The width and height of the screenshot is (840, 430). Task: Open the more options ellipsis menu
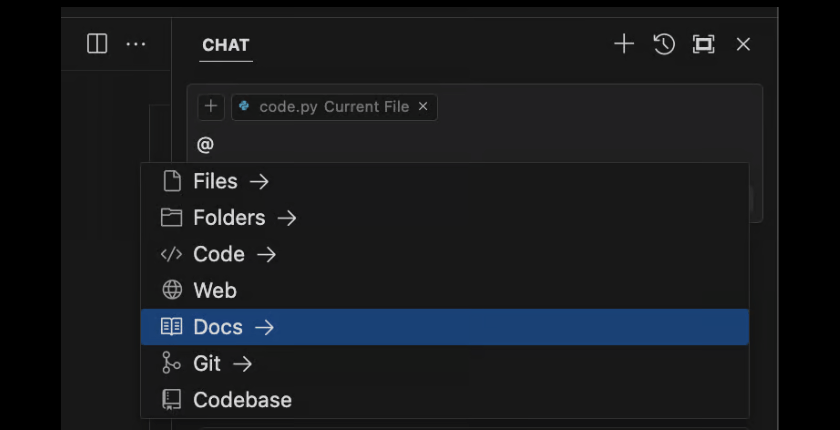[136, 44]
